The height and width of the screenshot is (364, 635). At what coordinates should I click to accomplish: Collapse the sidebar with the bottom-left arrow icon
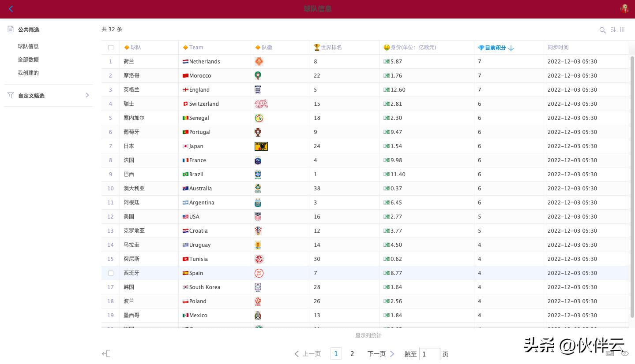pyautogui.click(x=106, y=353)
